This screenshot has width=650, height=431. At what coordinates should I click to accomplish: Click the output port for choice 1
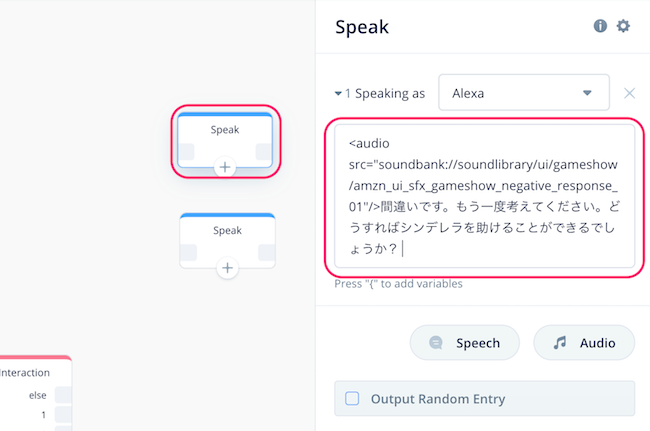tap(63, 414)
